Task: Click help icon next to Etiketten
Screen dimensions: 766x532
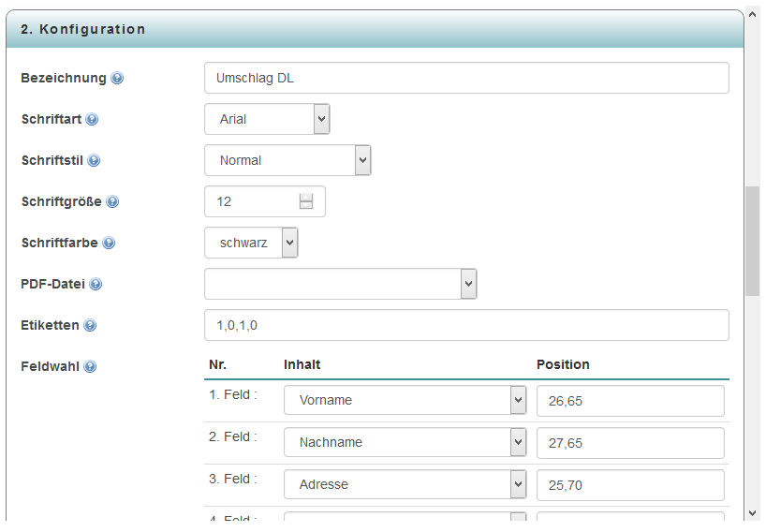Action: [90, 325]
